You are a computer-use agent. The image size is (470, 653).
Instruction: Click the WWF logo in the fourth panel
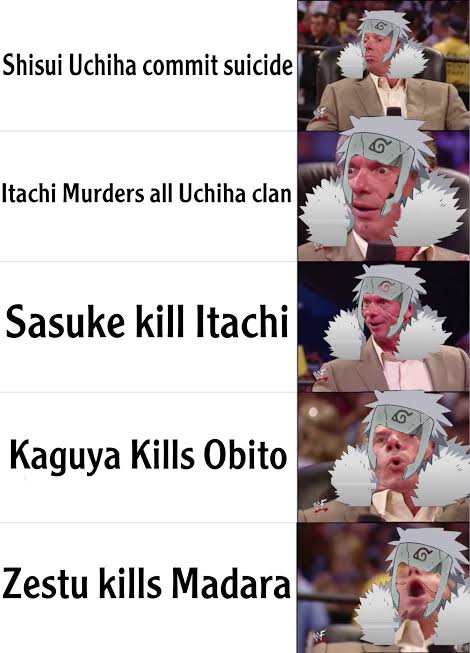click(x=321, y=505)
